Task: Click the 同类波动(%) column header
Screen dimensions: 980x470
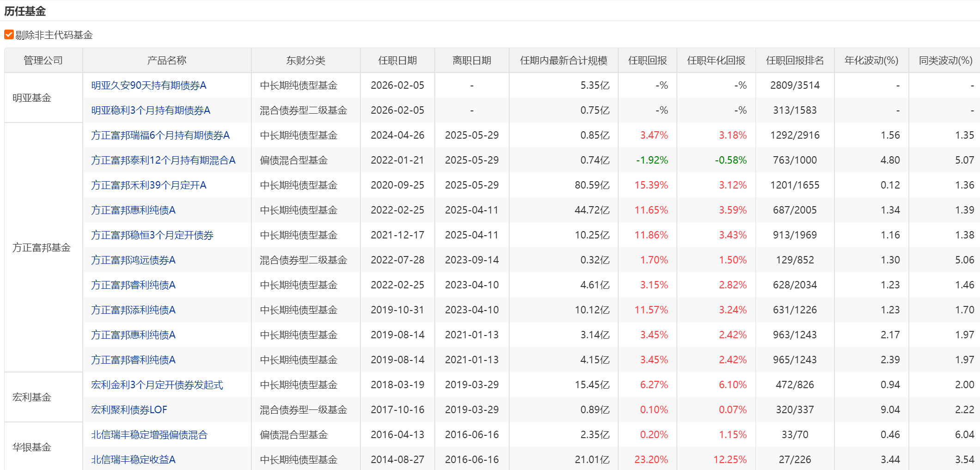Action: pyautogui.click(x=945, y=61)
